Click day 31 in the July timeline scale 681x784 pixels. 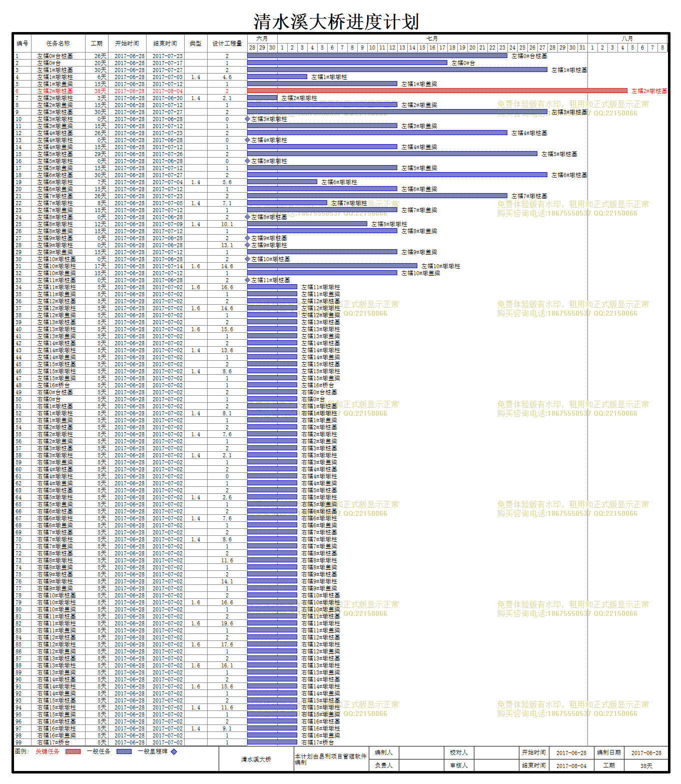(x=582, y=48)
